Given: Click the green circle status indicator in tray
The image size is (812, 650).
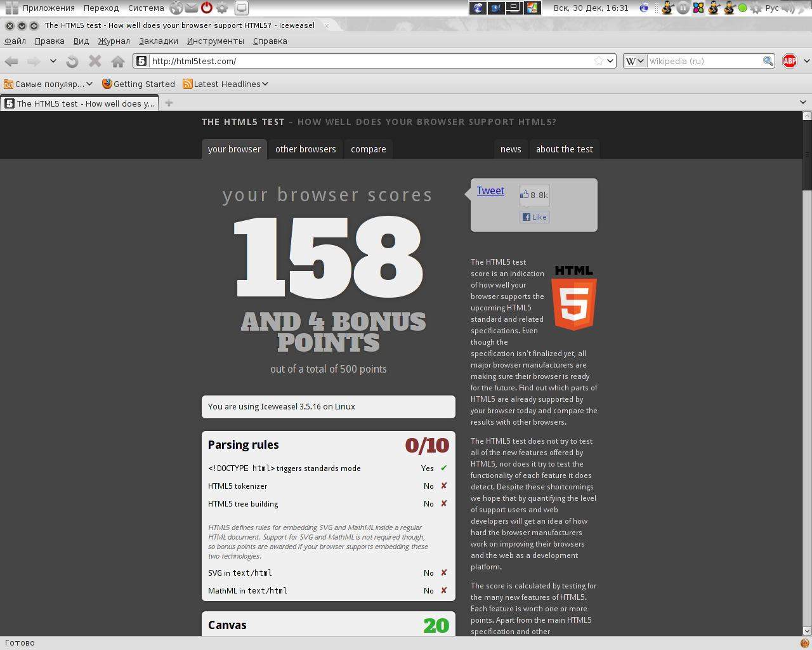Looking at the screenshot, I should coord(742,8).
